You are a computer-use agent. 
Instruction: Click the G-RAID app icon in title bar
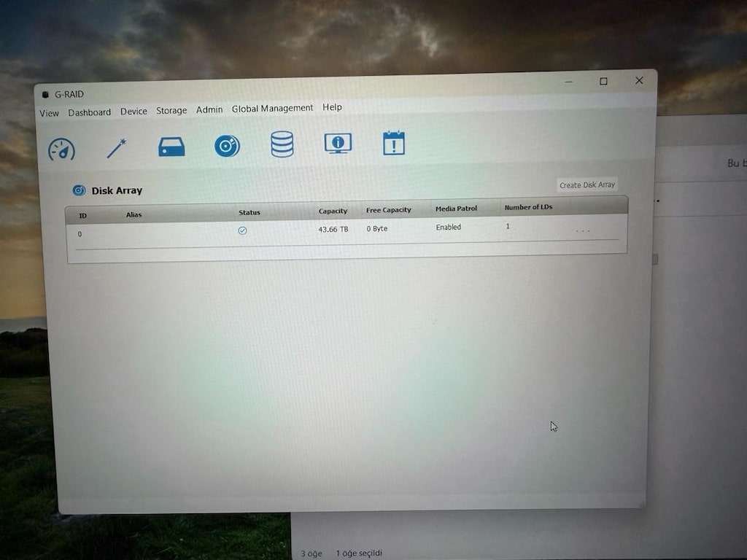pyautogui.click(x=45, y=94)
